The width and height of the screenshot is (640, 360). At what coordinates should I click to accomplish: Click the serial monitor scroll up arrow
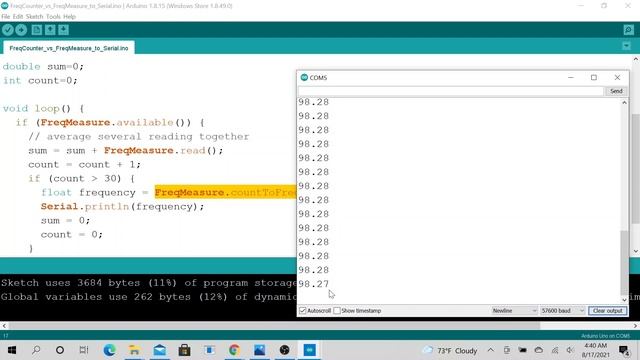tap(624, 103)
